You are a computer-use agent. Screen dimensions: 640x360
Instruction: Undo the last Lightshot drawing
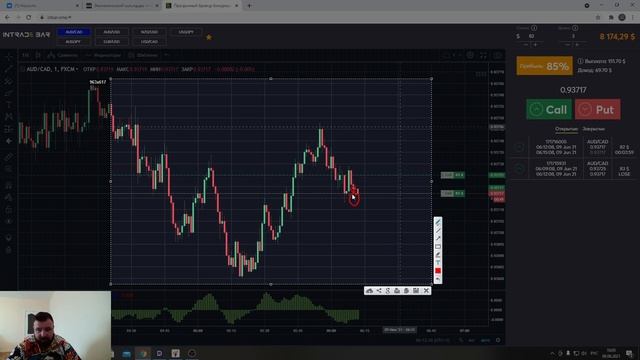pos(438,279)
